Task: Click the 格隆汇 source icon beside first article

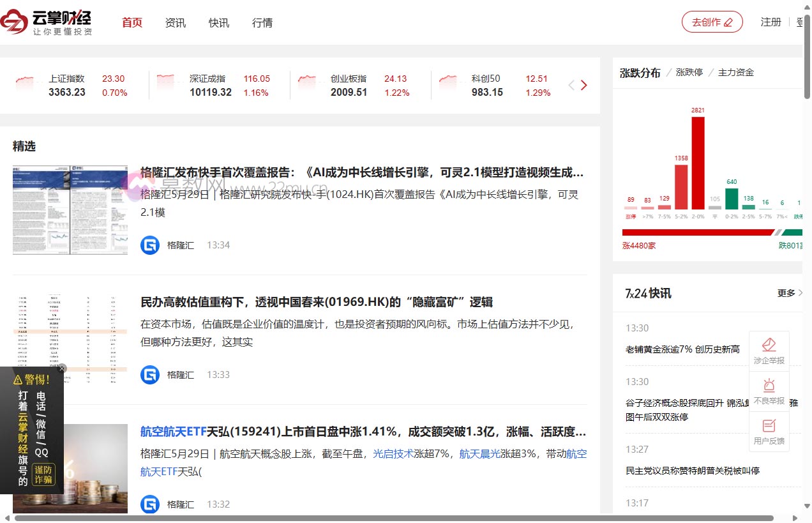Action: point(149,245)
